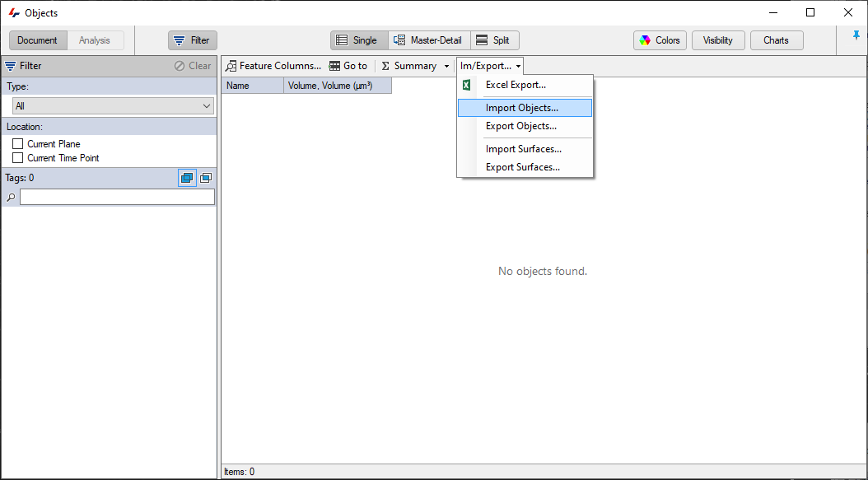Select the Feature Columns icon
Image resolution: width=868 pixels, height=480 pixels.
click(231, 66)
